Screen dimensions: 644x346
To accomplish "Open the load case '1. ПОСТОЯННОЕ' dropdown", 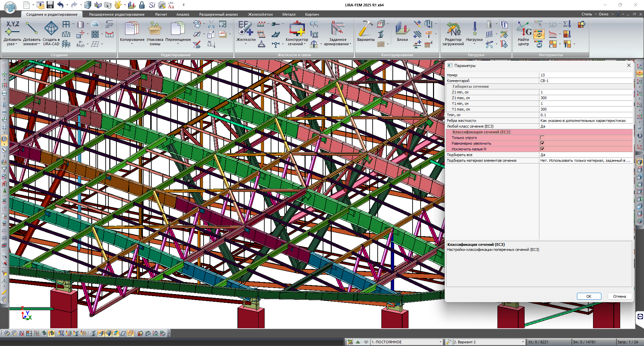I will coord(440,342).
